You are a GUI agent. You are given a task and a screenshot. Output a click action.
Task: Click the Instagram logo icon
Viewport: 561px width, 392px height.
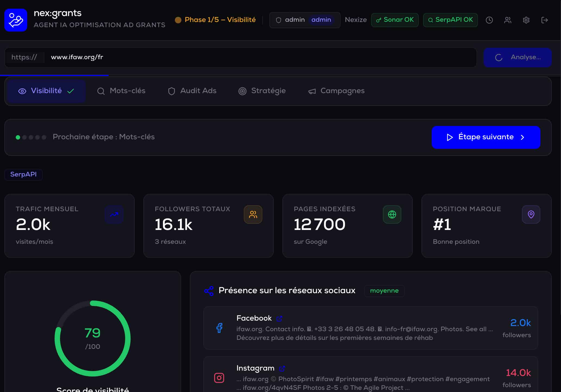219,378
